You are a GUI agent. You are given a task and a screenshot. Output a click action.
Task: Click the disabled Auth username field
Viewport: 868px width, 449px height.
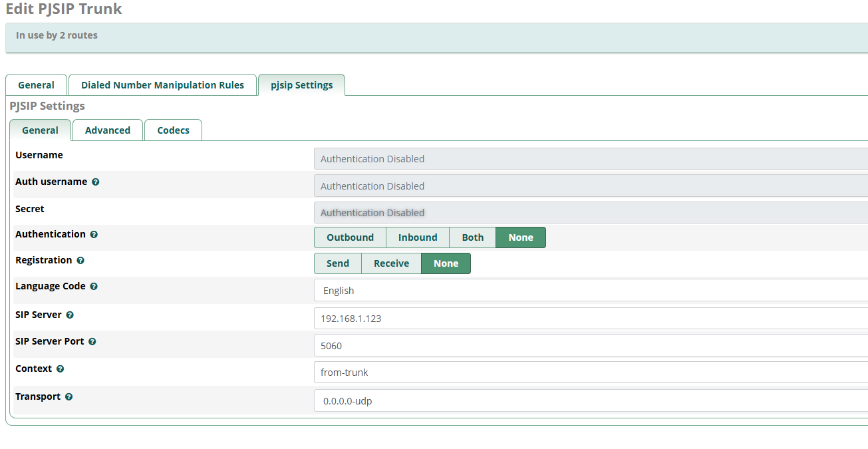pyautogui.click(x=591, y=186)
